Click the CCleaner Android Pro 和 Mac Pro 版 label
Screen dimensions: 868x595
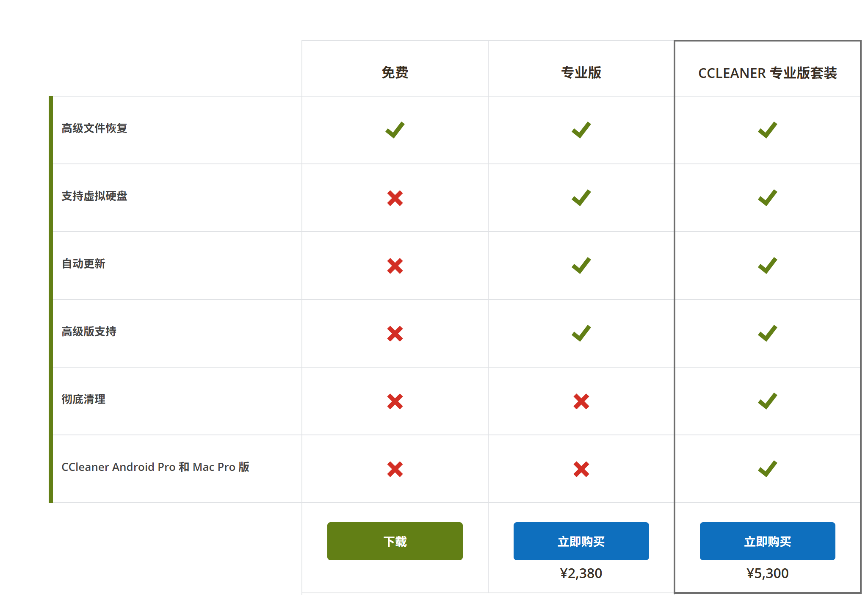tap(155, 467)
